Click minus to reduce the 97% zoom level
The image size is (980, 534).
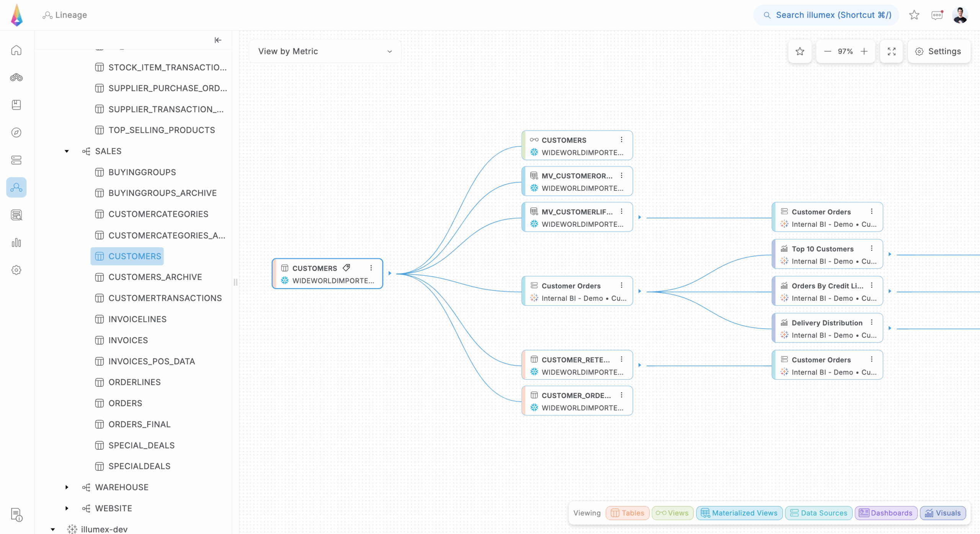point(828,51)
